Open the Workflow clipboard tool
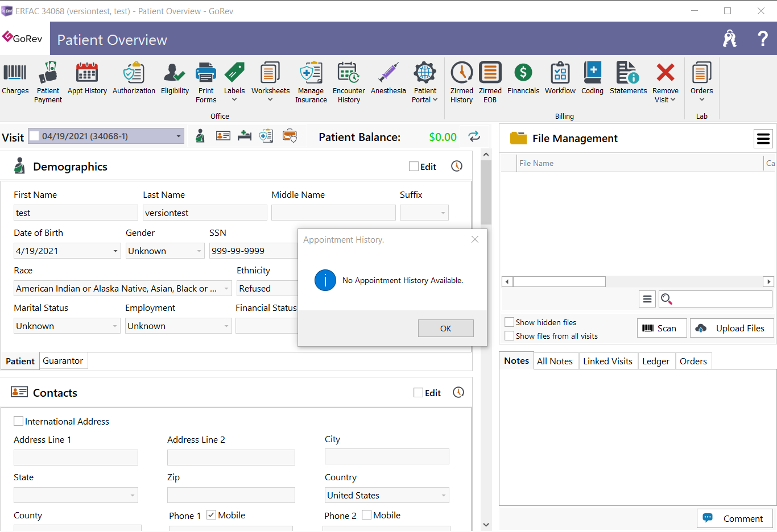This screenshot has width=777, height=532. 560,78
